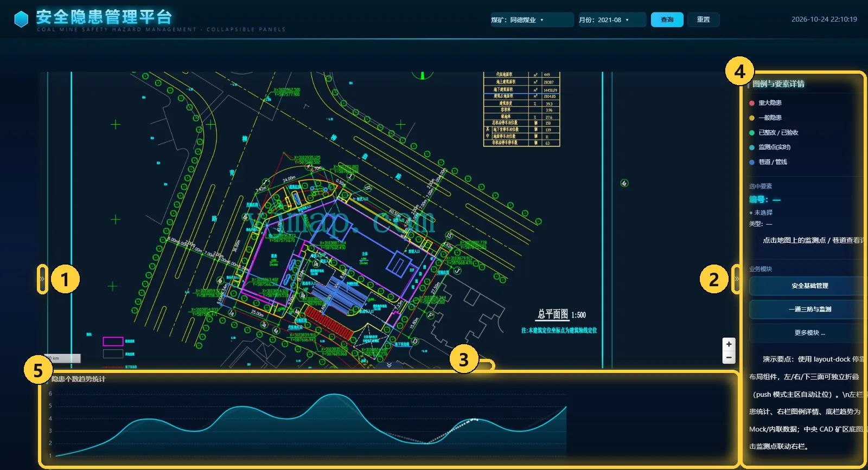Zoom out of the map with the minus button
This screenshot has width=868, height=470.
click(x=729, y=357)
